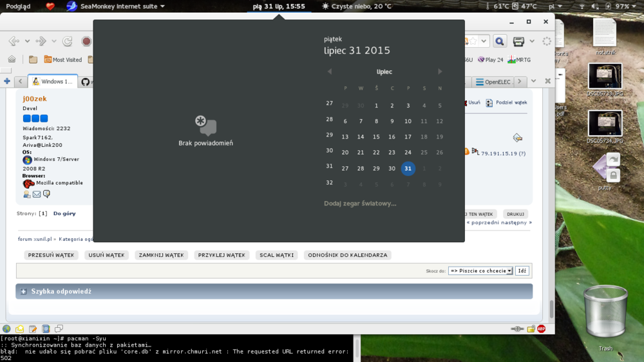Image resolution: width=644 pixels, height=362 pixels.
Task: Send email to j00zek via envelope icon
Action: click(x=37, y=195)
